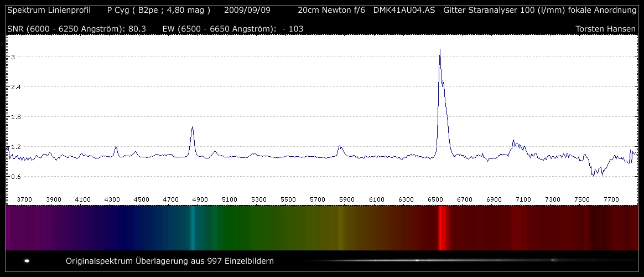Click the small emission peak near 5900
This screenshot has height=277, width=644.
(340, 147)
